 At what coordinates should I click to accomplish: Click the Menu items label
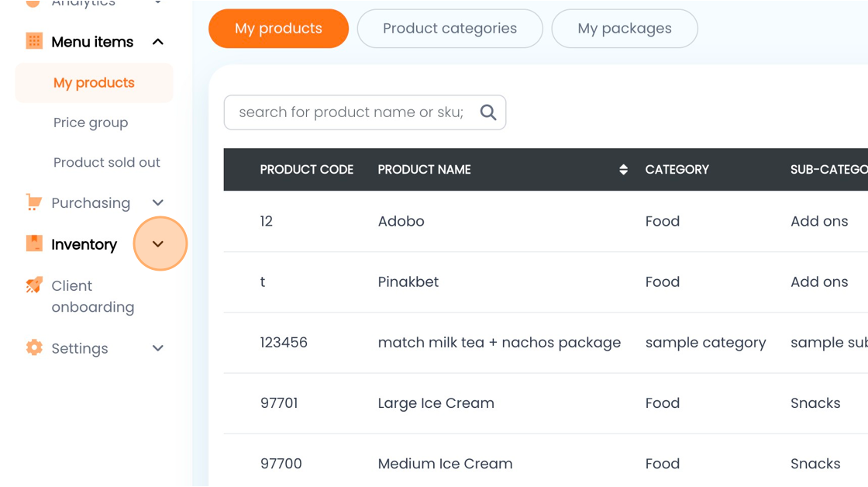point(92,42)
